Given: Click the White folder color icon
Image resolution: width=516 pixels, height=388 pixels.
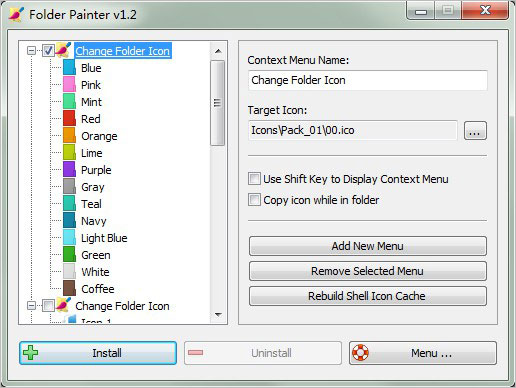Looking at the screenshot, I should coord(69,272).
